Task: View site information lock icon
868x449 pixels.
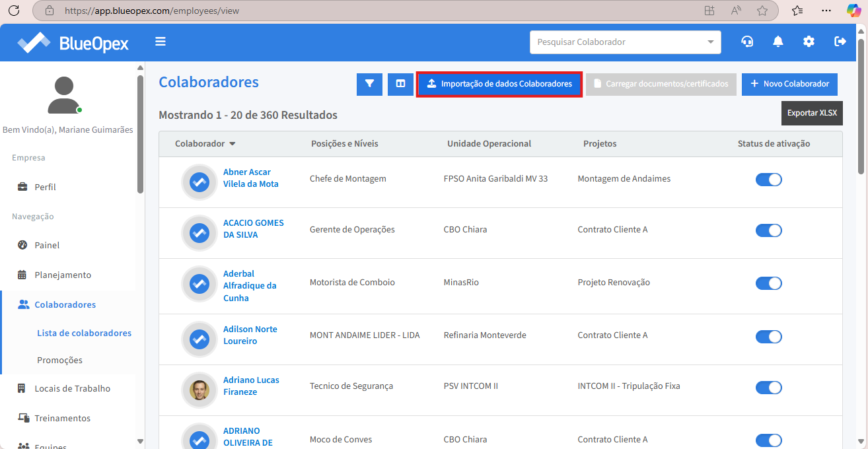Action: point(49,11)
